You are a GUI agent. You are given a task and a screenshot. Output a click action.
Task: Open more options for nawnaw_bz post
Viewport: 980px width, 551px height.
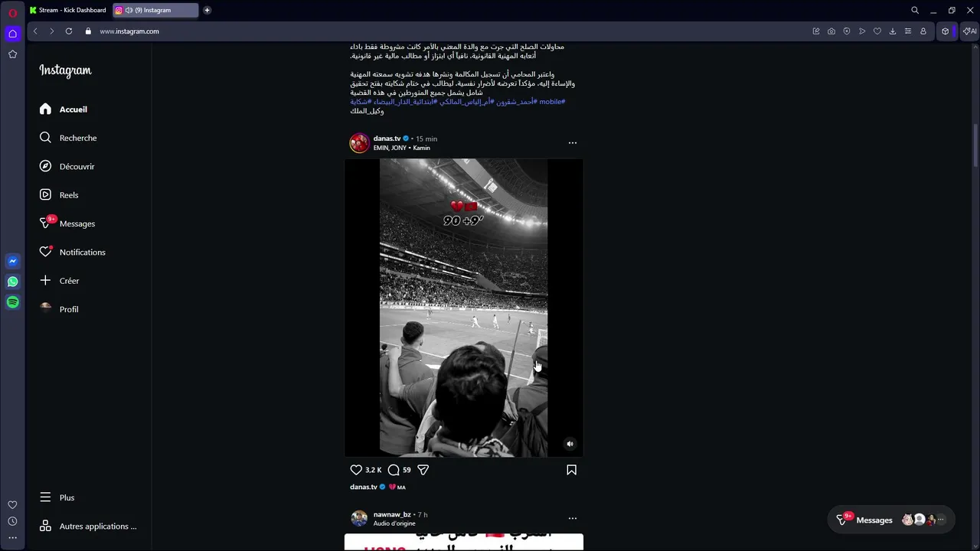click(572, 519)
